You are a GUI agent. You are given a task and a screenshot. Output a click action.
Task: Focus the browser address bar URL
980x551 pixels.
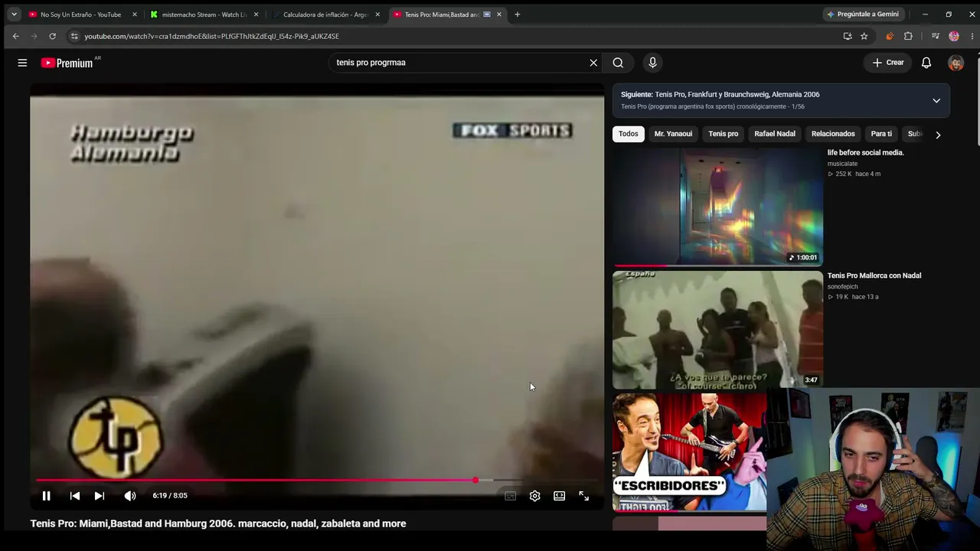211,36
